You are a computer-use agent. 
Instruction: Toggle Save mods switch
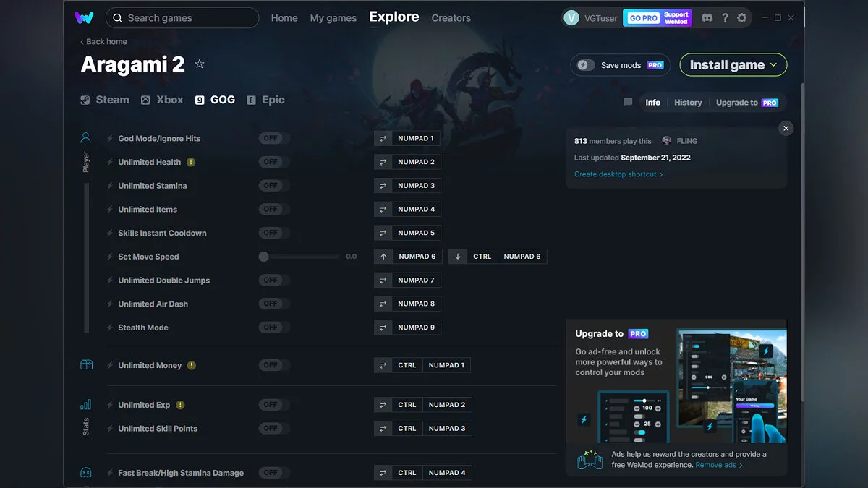click(x=586, y=65)
